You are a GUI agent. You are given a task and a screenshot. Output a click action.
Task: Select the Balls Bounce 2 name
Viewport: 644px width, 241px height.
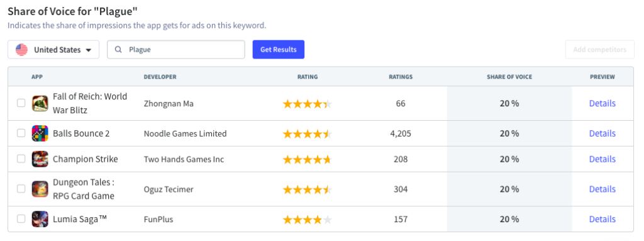(81, 133)
